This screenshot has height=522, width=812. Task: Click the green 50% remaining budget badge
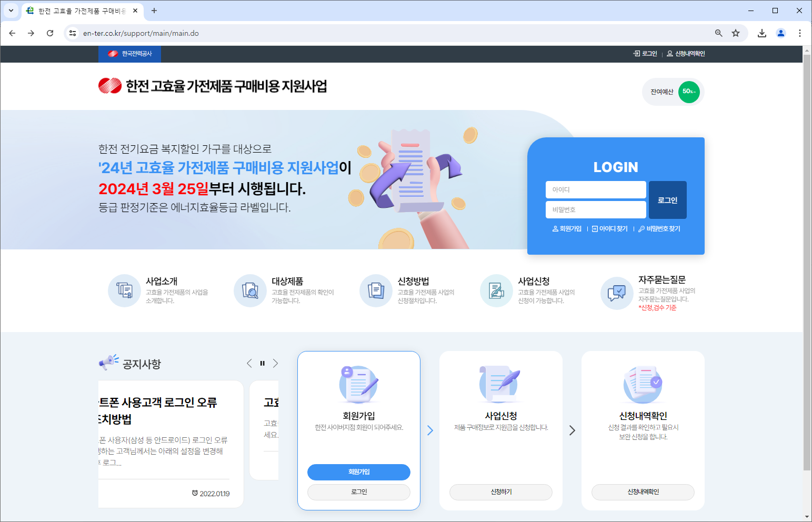689,92
